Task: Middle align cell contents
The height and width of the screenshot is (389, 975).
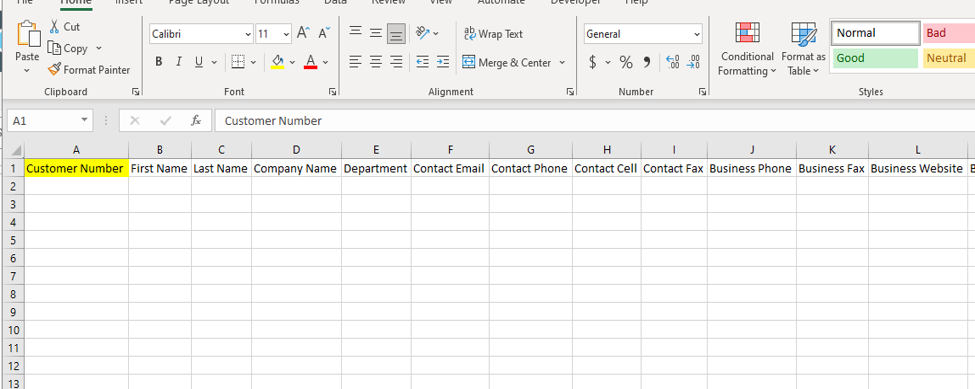Action: point(376,33)
